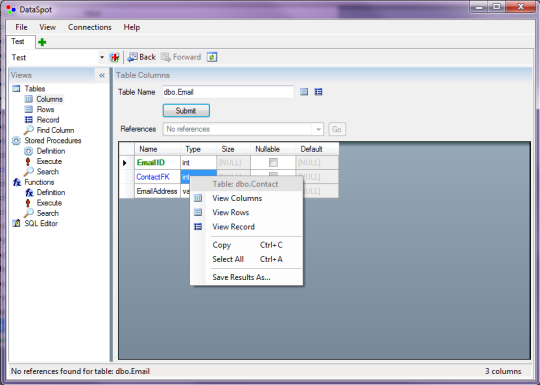Open Rows view under Tables
540x385 pixels.
coord(45,110)
